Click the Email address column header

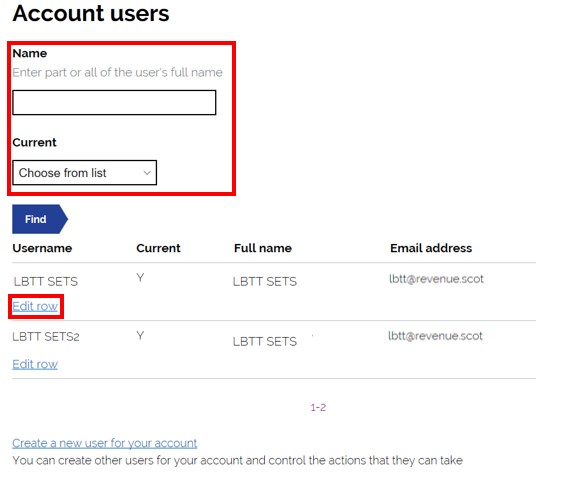click(431, 248)
